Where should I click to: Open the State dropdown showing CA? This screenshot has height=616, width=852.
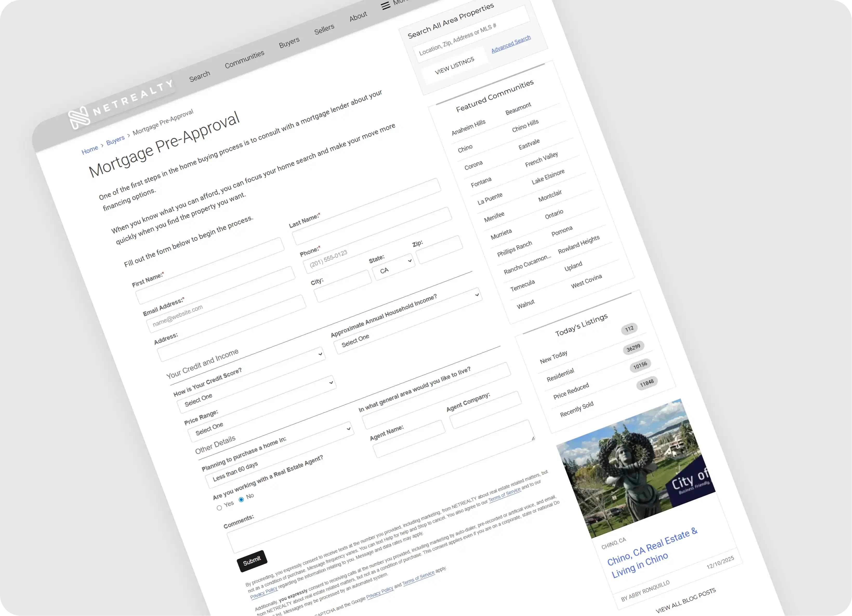[x=394, y=267]
